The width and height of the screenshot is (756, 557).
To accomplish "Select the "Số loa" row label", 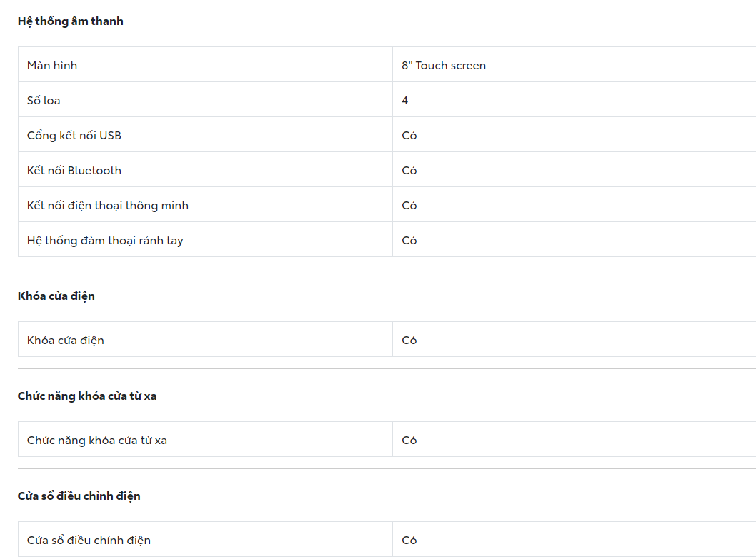I will click(44, 101).
